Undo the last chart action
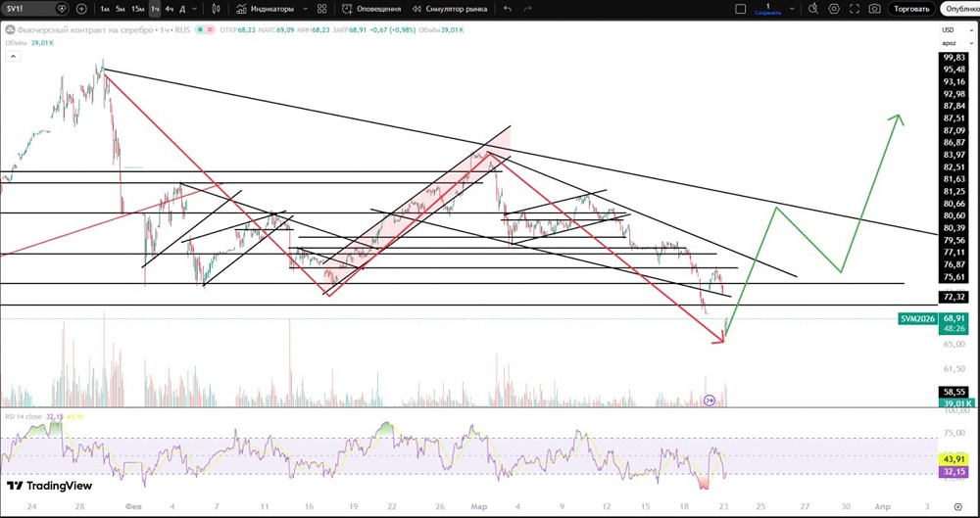 508,9
